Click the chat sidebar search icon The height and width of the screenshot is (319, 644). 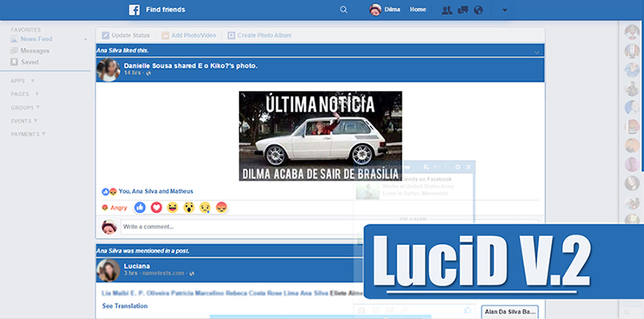pos(626,313)
